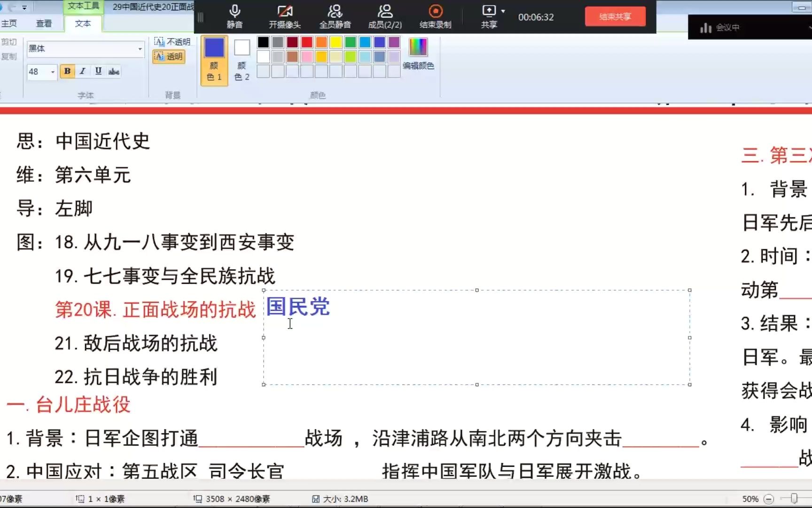Pick the purple color swatch
This screenshot has height=508, width=812.
394,42
